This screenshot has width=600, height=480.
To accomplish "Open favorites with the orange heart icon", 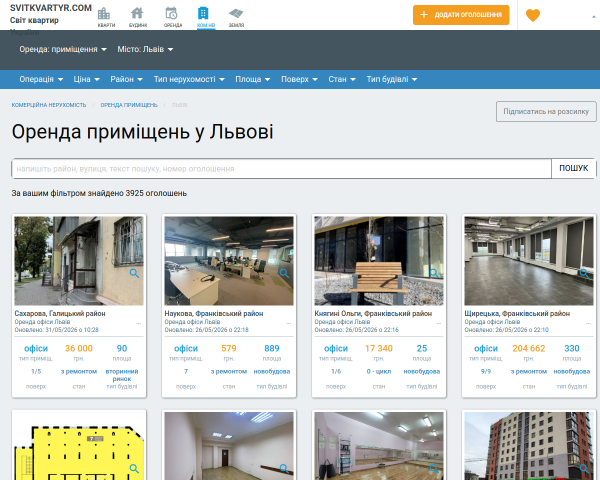I will click(533, 15).
